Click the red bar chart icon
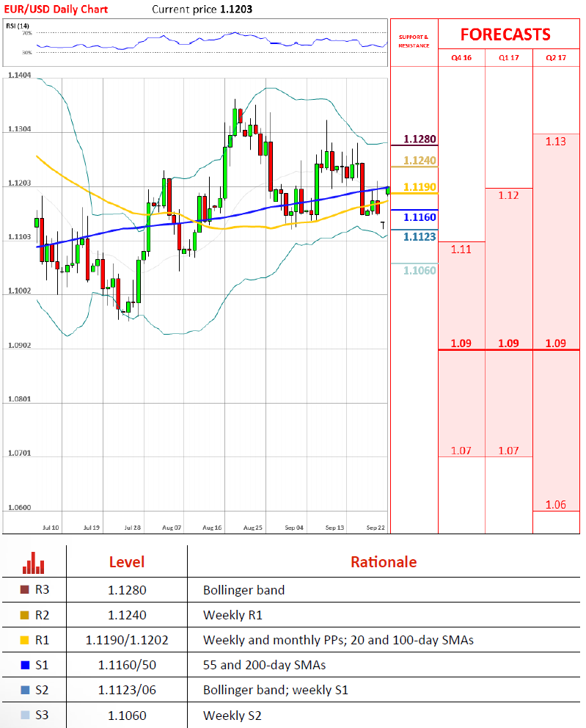 coord(34,563)
